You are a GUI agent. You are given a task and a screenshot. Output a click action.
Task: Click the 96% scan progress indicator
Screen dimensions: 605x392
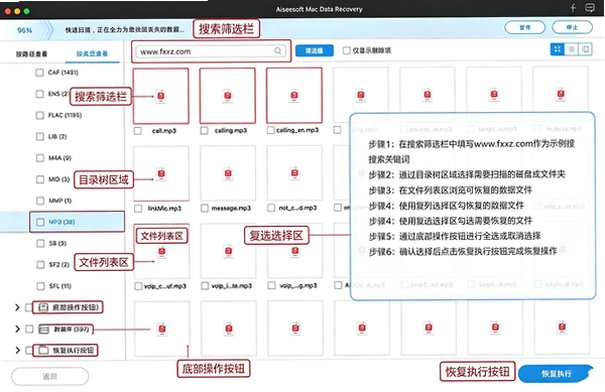24,30
